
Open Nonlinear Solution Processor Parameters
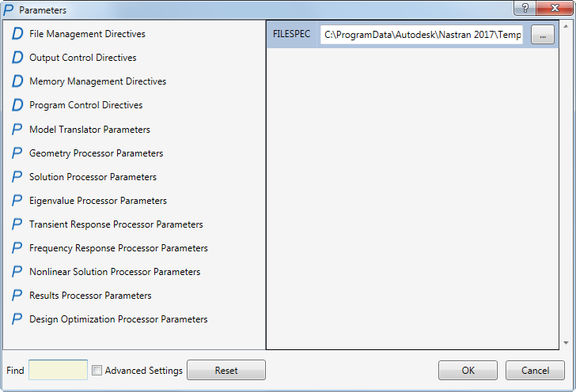click(x=115, y=272)
